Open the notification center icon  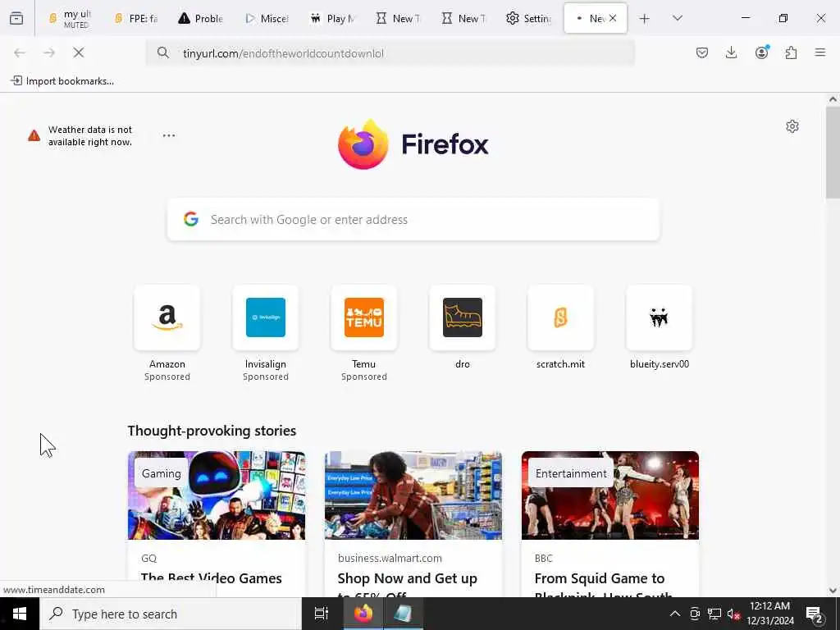[x=815, y=614]
